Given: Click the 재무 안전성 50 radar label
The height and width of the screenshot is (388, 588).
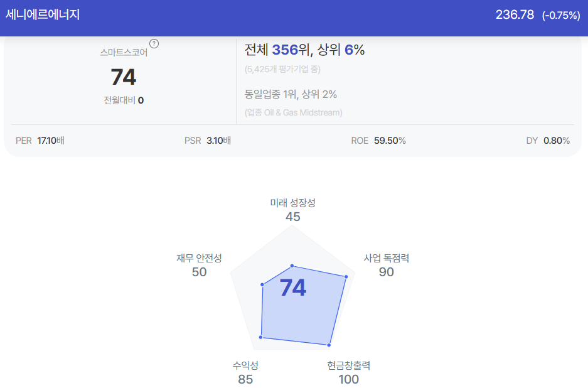Looking at the screenshot, I should tap(199, 265).
